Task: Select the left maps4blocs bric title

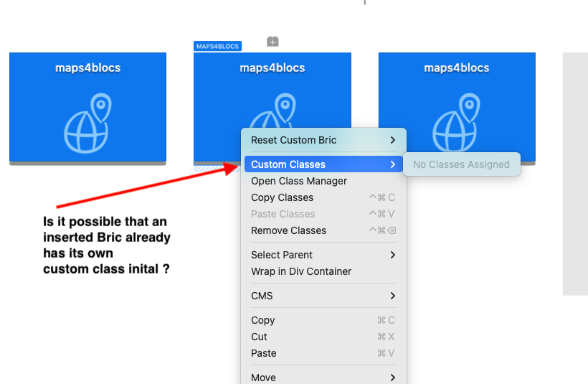Action: tap(87, 68)
